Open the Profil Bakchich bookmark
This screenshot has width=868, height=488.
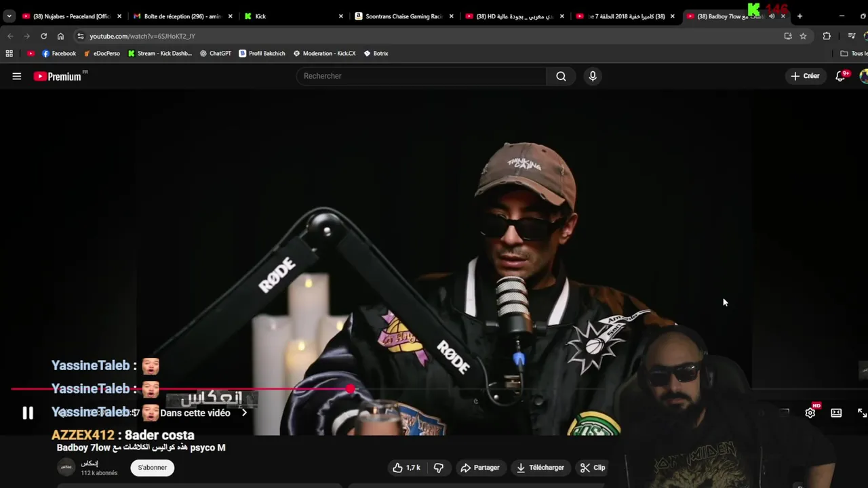pyautogui.click(x=262, y=54)
